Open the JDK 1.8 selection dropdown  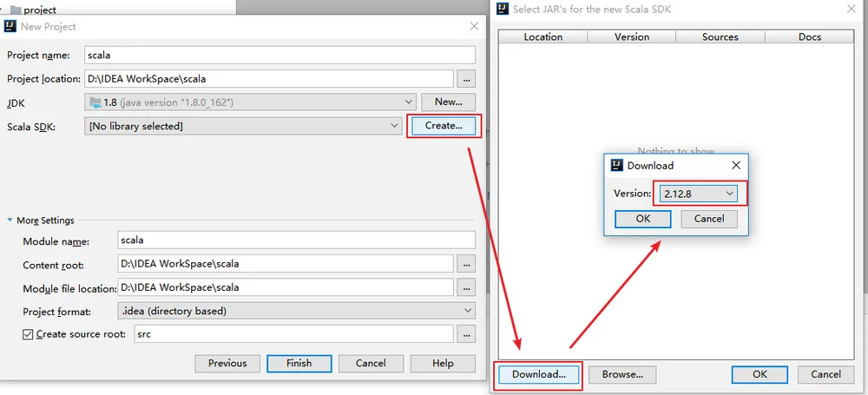[x=250, y=102]
